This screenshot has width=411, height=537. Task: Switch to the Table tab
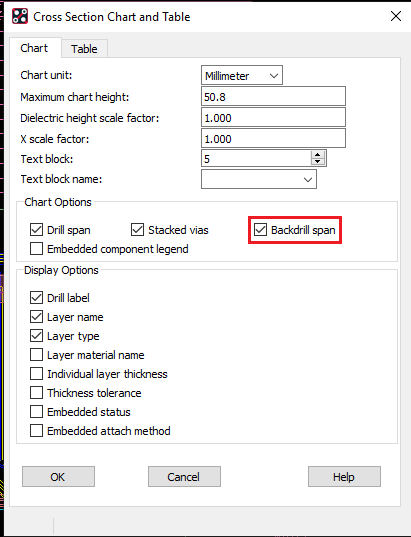(x=84, y=49)
